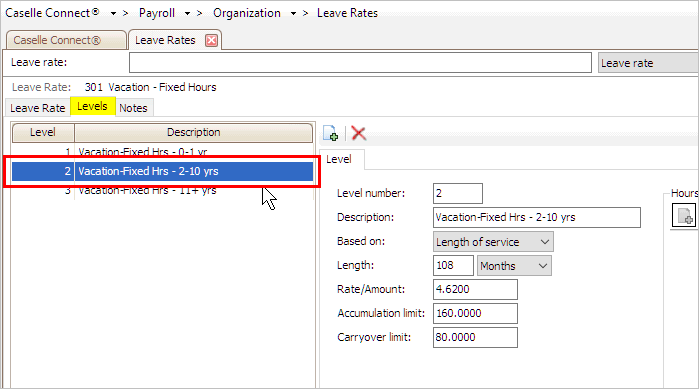Click the Description input field

click(537, 217)
